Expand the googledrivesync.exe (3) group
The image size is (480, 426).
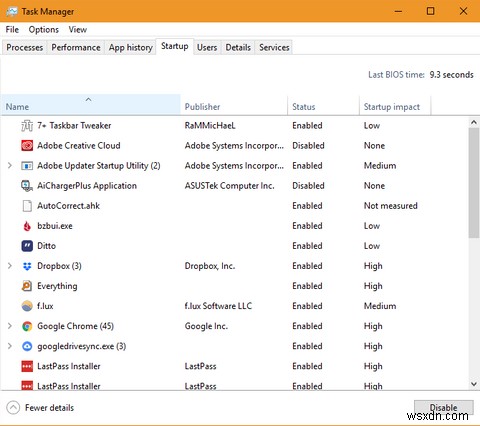click(x=10, y=346)
